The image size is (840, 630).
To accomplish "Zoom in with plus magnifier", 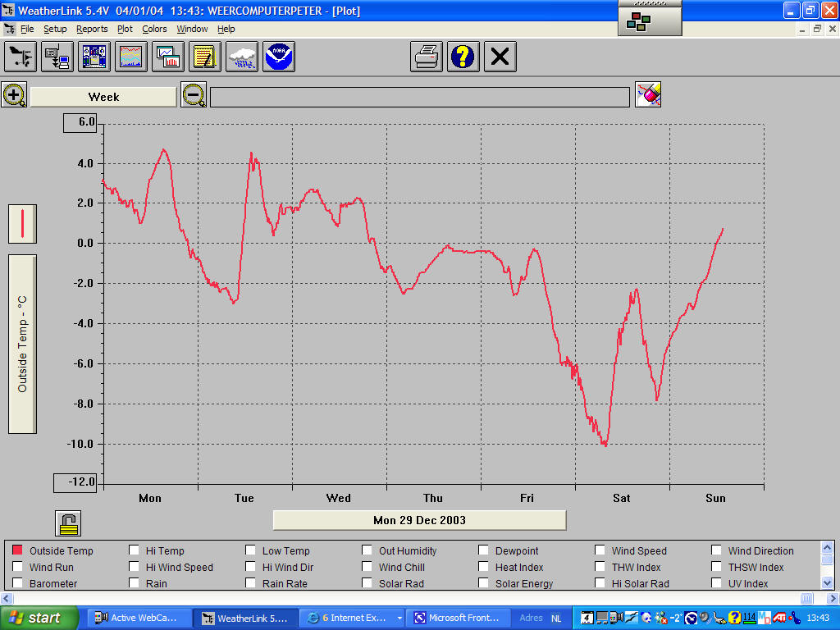I will coord(15,95).
